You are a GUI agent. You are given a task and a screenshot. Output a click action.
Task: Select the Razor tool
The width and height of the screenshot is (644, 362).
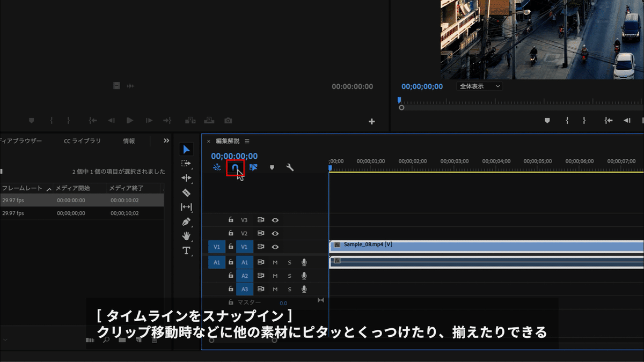186,193
